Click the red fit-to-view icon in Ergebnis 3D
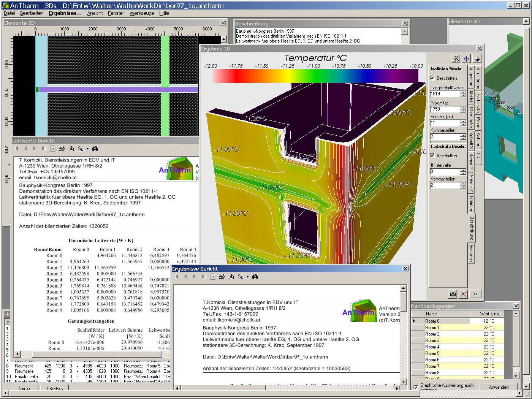This screenshot has width=532, height=399. (x=463, y=294)
